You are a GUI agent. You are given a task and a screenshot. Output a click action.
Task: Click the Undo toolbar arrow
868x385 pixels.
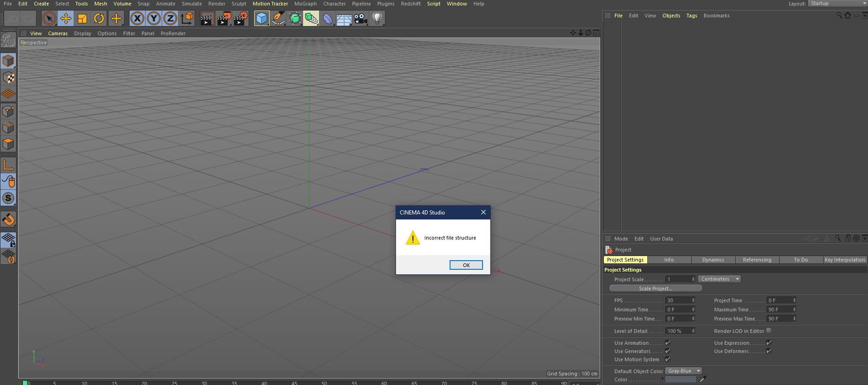(x=12, y=18)
